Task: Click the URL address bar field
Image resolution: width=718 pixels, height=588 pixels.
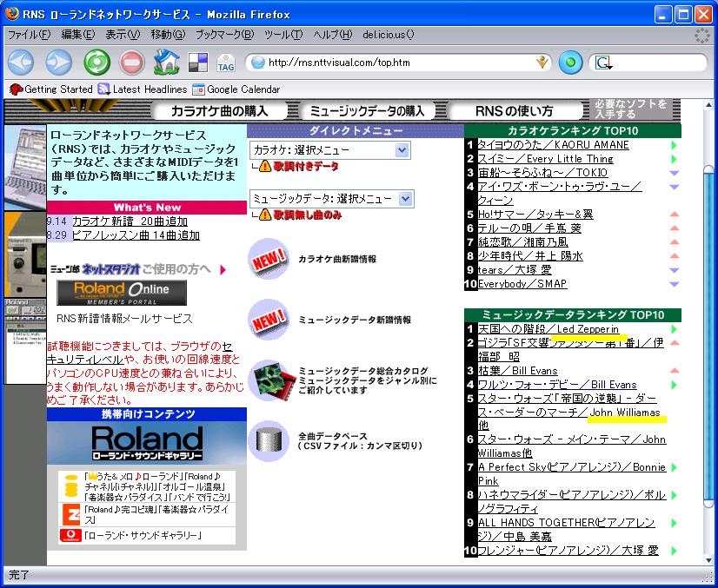Action: (x=398, y=63)
